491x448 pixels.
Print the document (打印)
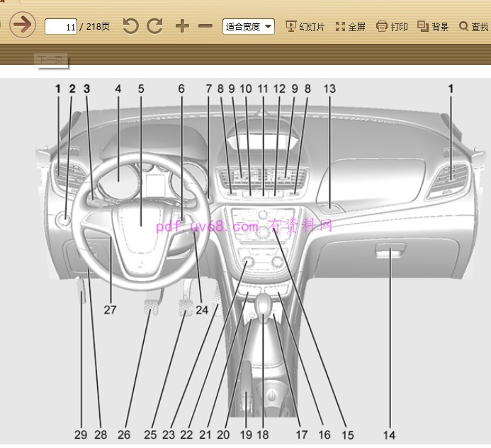click(x=392, y=26)
